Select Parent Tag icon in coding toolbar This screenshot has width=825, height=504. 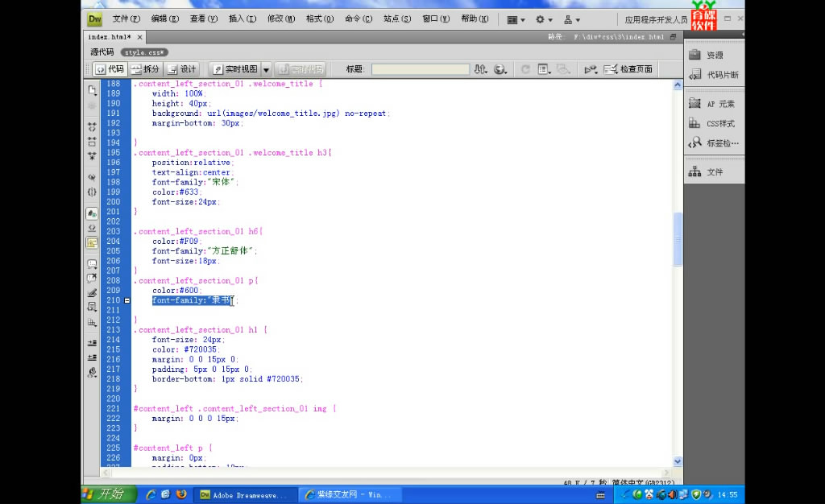(92, 177)
